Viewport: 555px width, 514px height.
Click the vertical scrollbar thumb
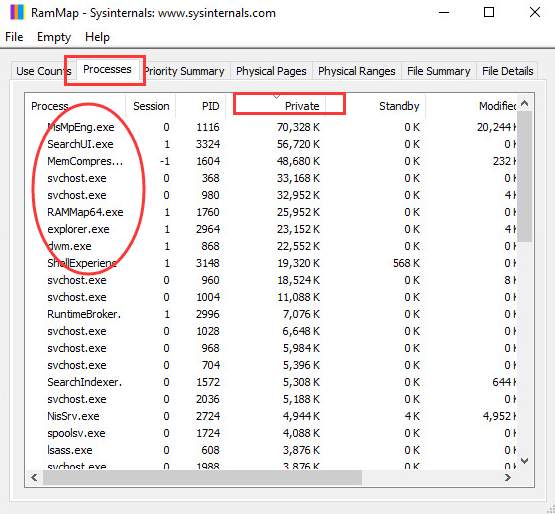pos(525,176)
